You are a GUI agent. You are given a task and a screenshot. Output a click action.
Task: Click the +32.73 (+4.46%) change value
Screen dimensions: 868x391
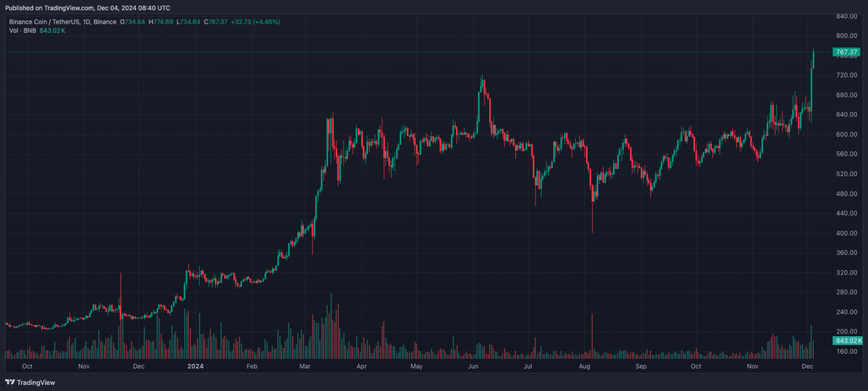pos(255,22)
